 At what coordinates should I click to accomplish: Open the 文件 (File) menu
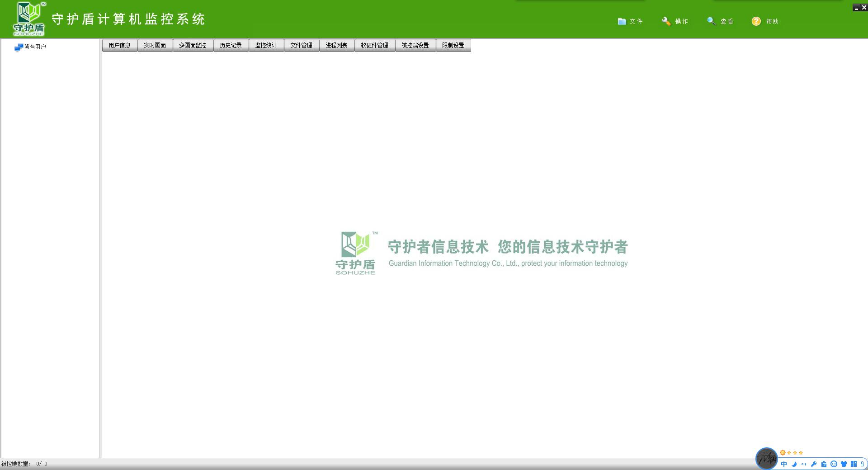point(630,21)
